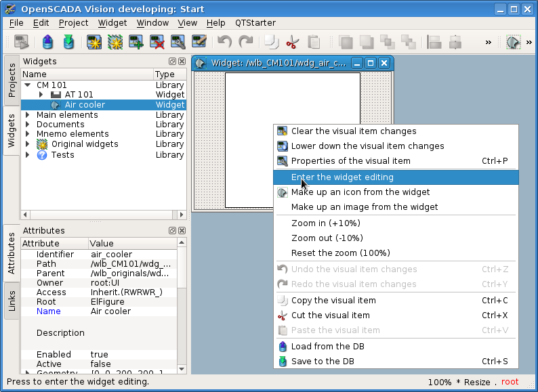Image resolution: width=538 pixels, height=392 pixels.
Task: Click the Value column header in Attributes
Action: (x=132, y=244)
